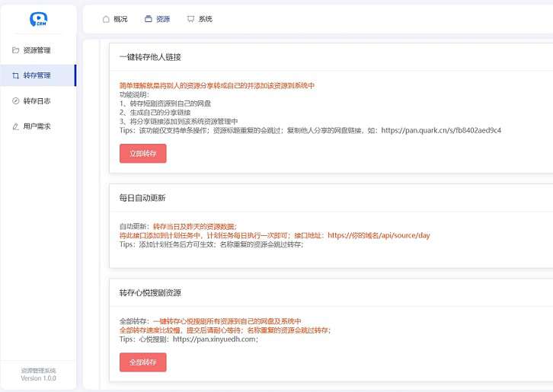Click the crop-style icon next to 转存管理
The height and width of the screenshot is (392, 553).
[x=16, y=75]
